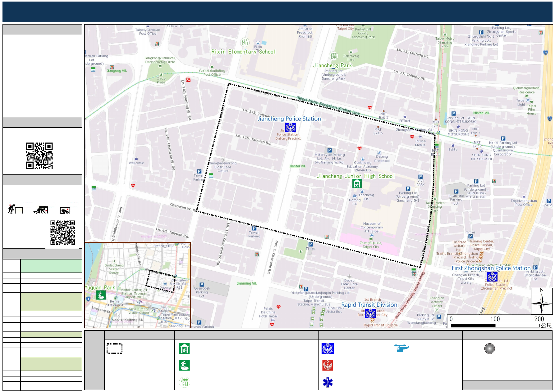Click the hold-on posture icon
The width and height of the screenshot is (555, 392).
pos(65,210)
